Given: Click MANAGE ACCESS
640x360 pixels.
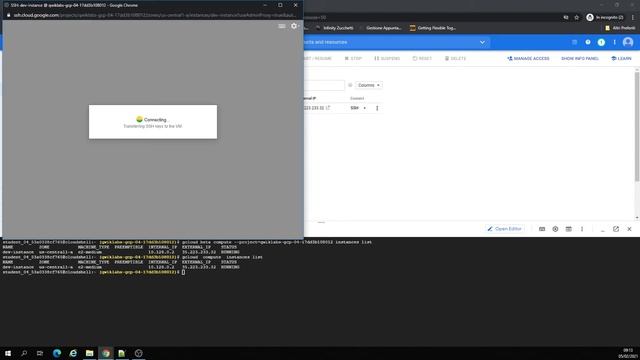Looking at the screenshot, I should [x=528, y=58].
